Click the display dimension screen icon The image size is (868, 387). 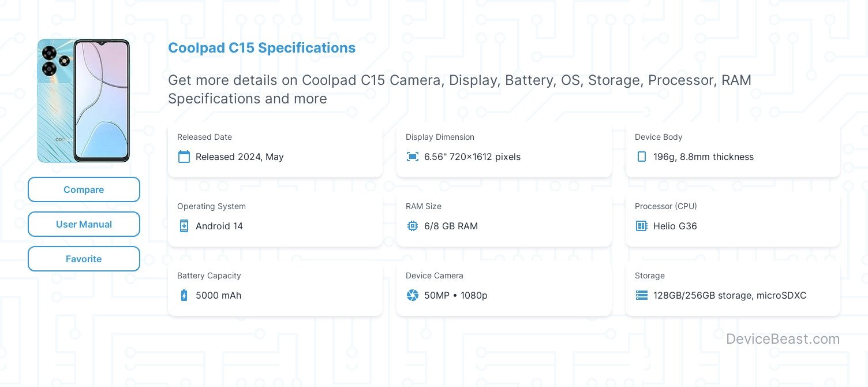click(413, 157)
